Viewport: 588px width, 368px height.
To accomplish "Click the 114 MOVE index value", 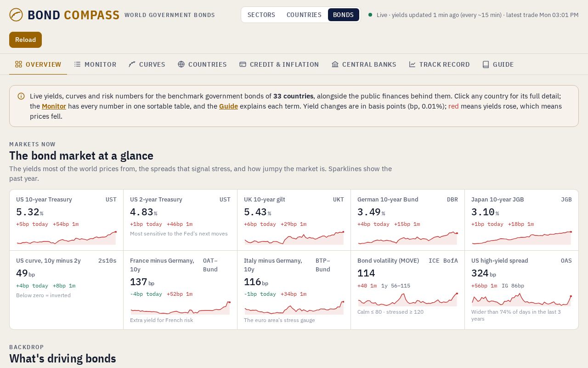I will click(366, 273).
